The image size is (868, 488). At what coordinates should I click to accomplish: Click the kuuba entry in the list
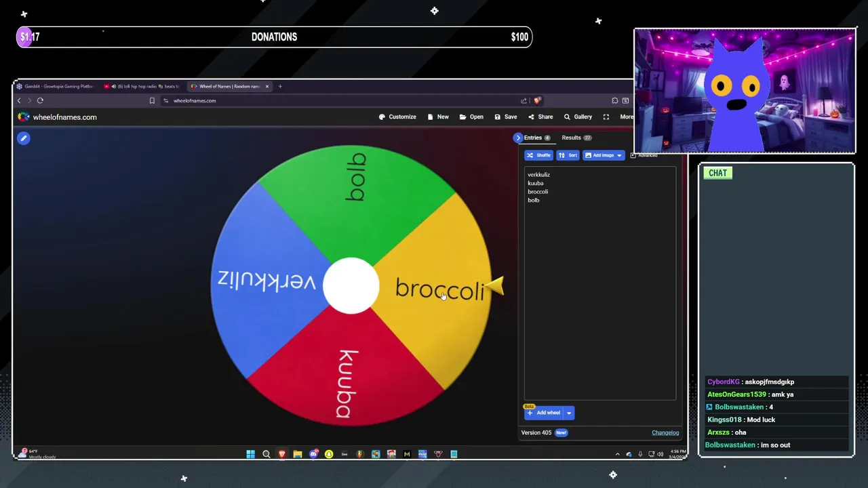pos(536,183)
